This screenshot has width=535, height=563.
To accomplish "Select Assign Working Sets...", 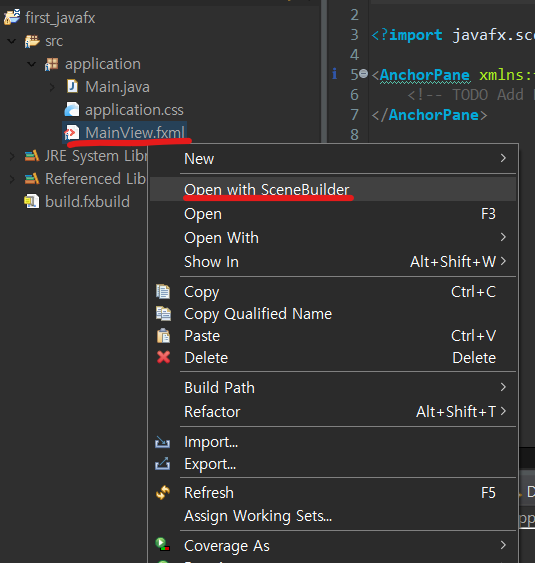I will click(x=333, y=516).
